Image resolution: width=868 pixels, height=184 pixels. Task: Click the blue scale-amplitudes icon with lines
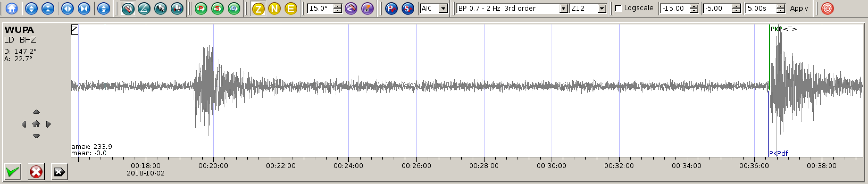pyautogui.click(x=103, y=9)
